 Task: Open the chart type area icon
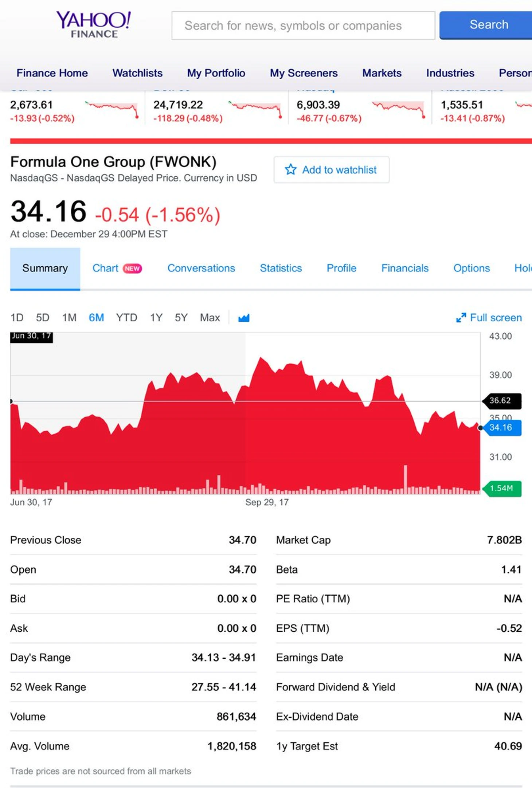[244, 318]
